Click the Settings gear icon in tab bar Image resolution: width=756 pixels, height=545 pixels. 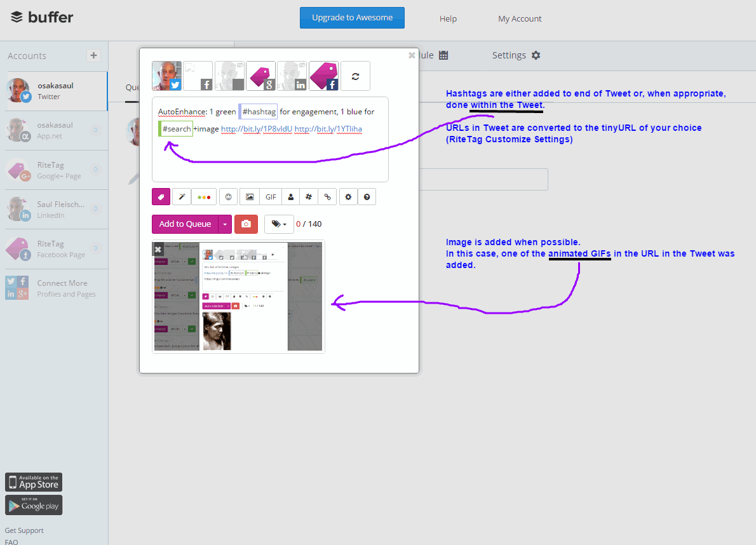point(536,55)
